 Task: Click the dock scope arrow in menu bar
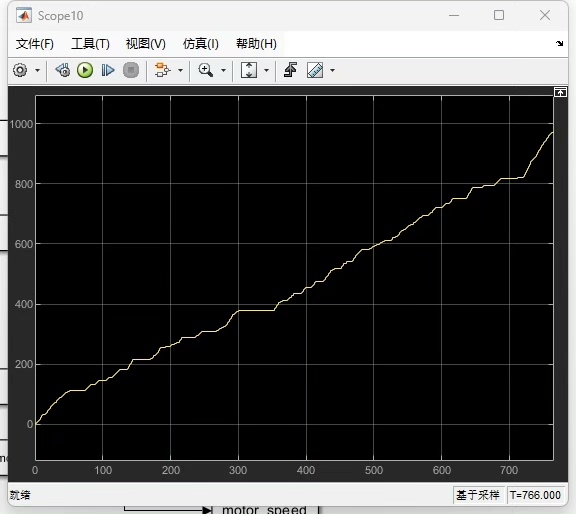point(559,43)
